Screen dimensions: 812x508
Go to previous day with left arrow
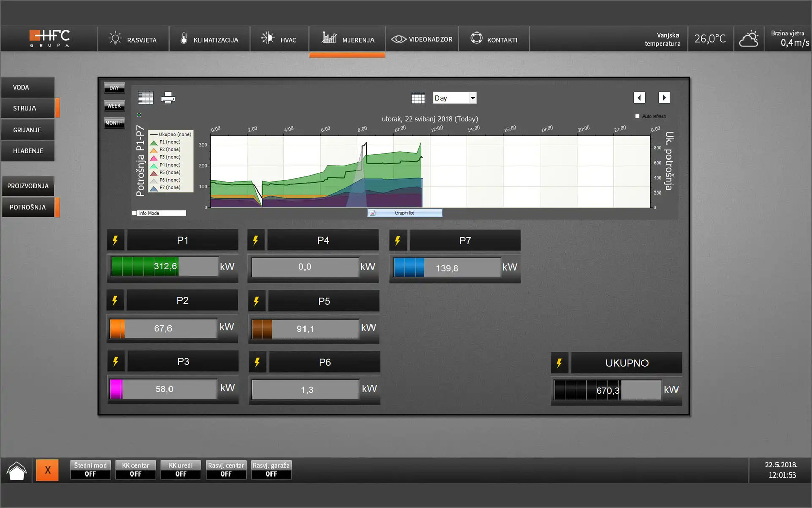(639, 98)
